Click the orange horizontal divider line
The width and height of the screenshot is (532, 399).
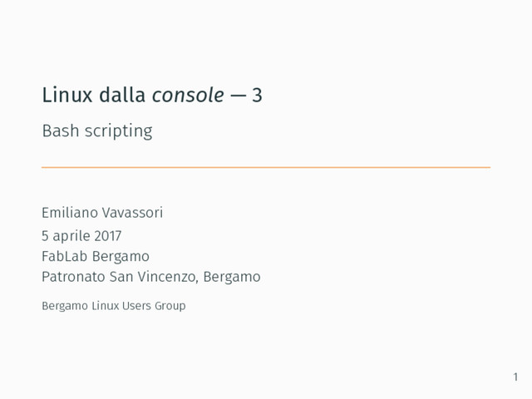(266, 167)
